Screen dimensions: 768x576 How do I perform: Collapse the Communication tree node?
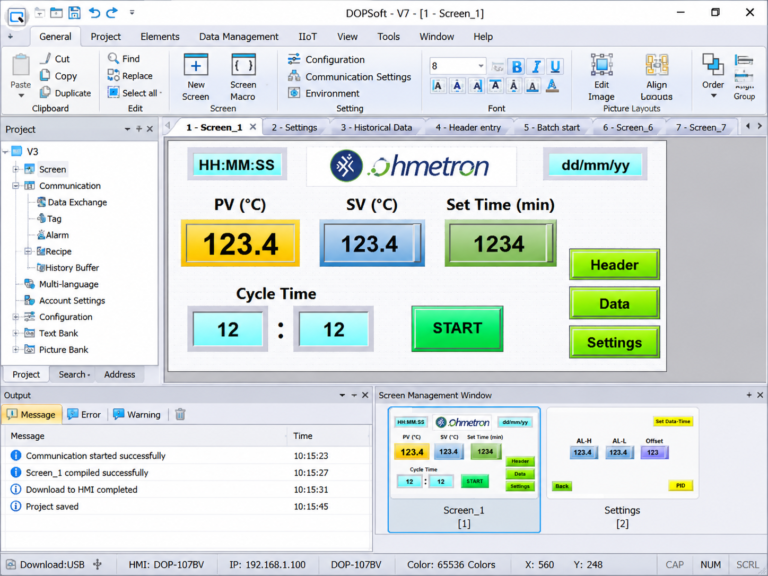[16, 186]
